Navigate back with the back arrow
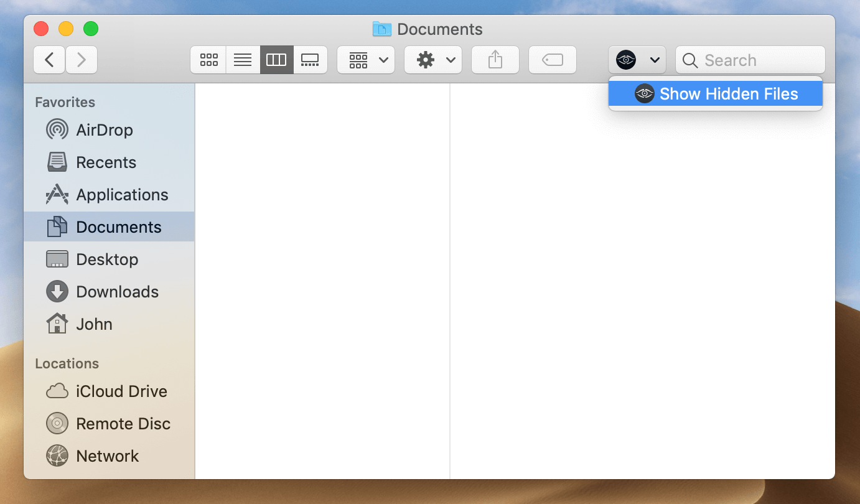 coord(49,60)
